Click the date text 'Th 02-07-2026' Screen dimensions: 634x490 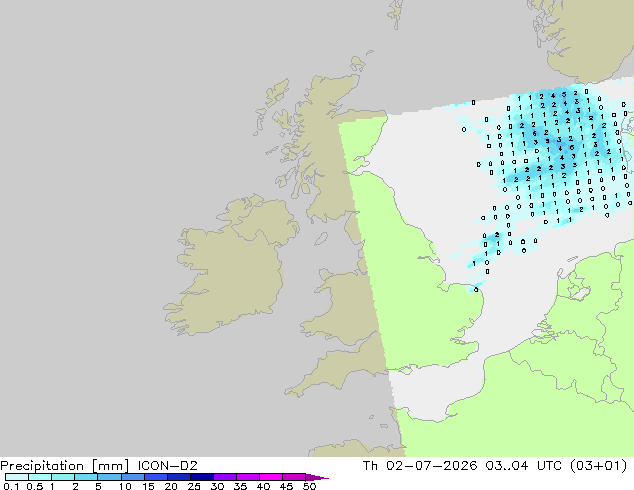(420, 466)
